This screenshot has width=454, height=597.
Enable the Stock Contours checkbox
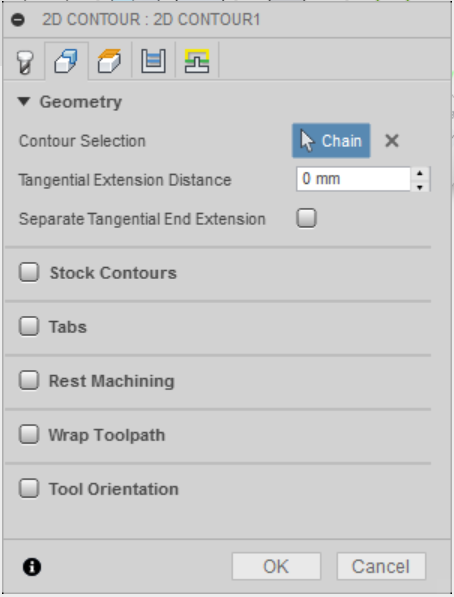click(x=29, y=272)
